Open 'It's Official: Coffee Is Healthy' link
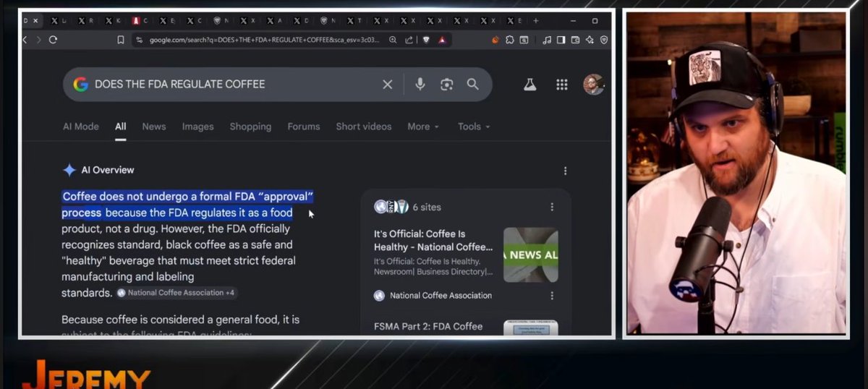Viewport: 868px width, 389px height. click(433, 240)
